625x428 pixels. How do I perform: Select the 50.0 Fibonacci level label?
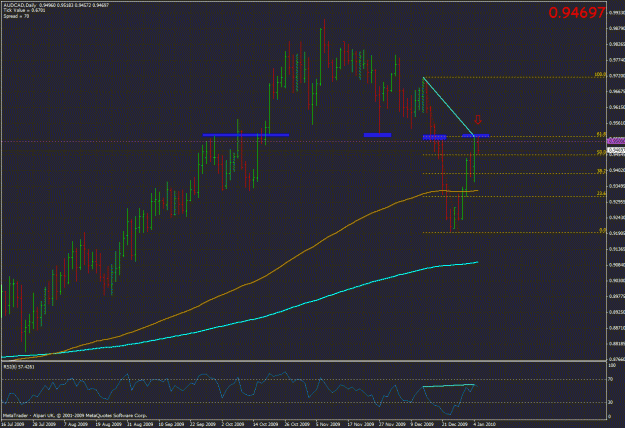tap(601, 152)
